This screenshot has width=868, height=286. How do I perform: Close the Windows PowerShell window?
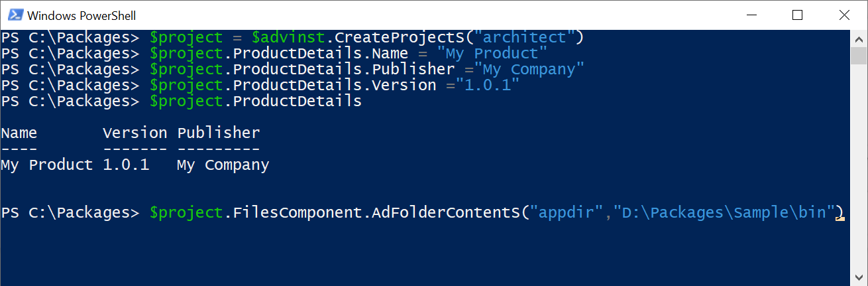click(843, 15)
